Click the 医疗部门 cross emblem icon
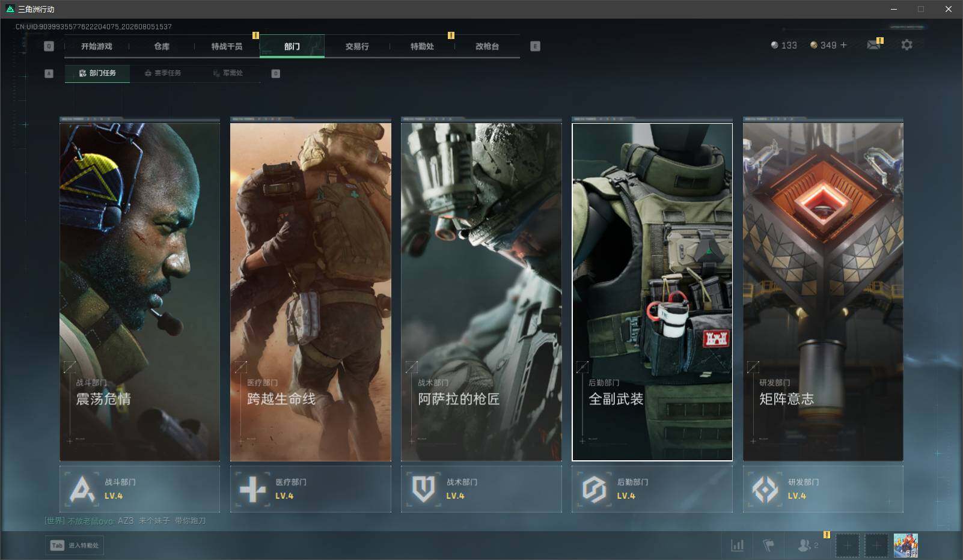963x560 pixels. tap(252, 490)
